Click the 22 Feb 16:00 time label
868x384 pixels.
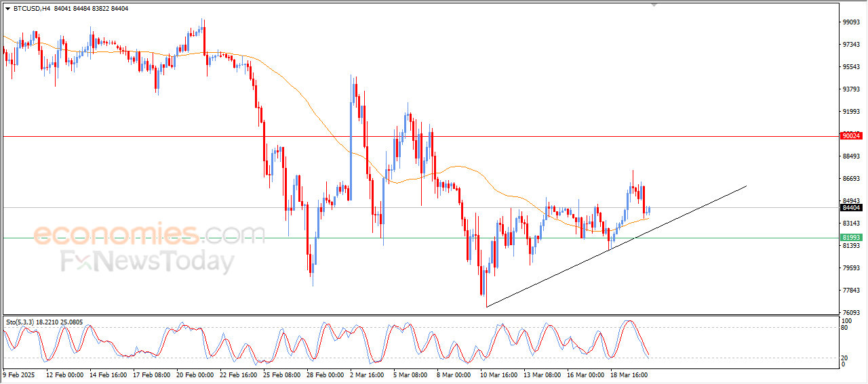click(239, 374)
